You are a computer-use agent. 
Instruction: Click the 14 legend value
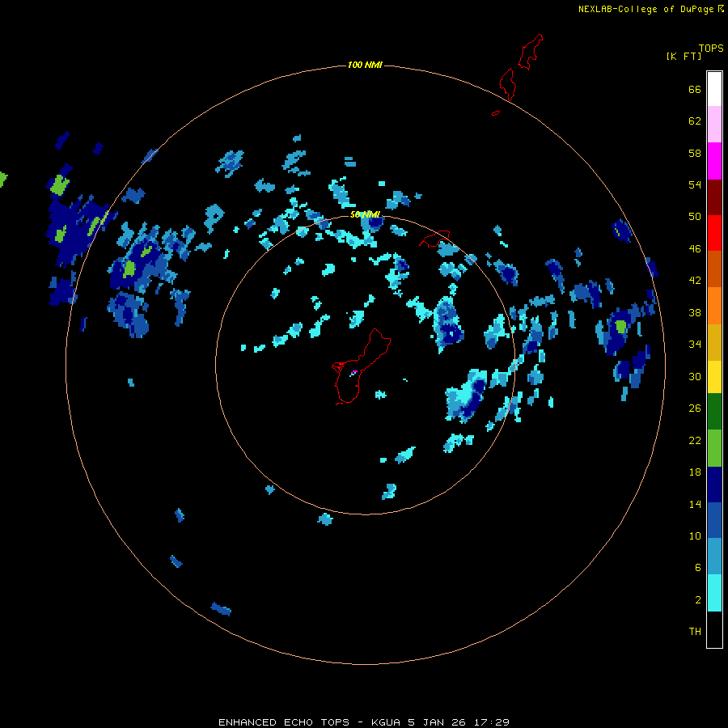695,504
